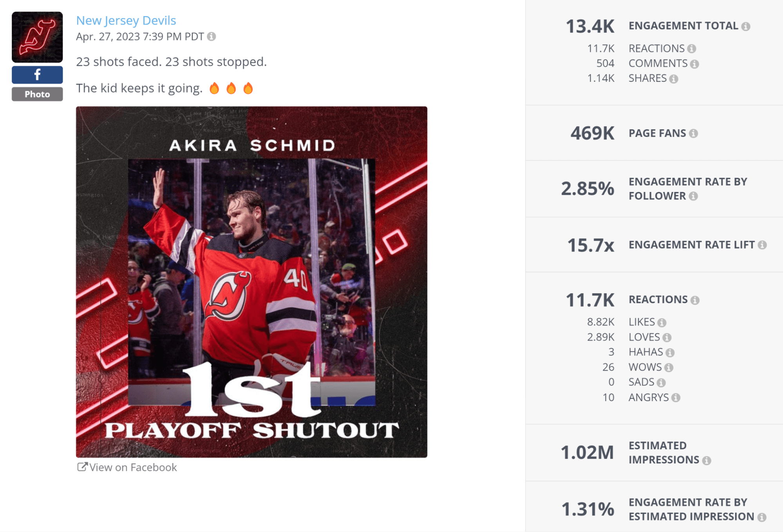The image size is (783, 532).
Task: Click info icon next to Loves
Action: [667, 337]
